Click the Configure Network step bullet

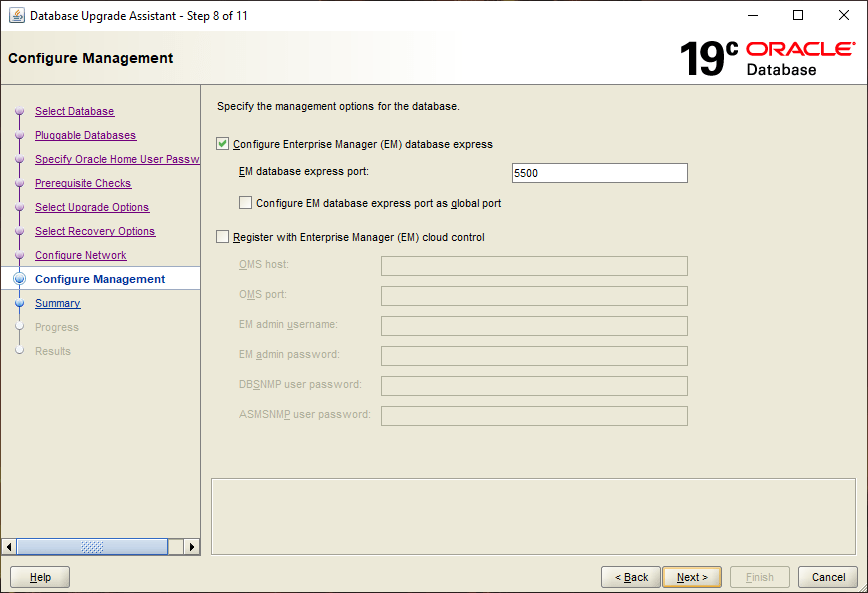20,255
